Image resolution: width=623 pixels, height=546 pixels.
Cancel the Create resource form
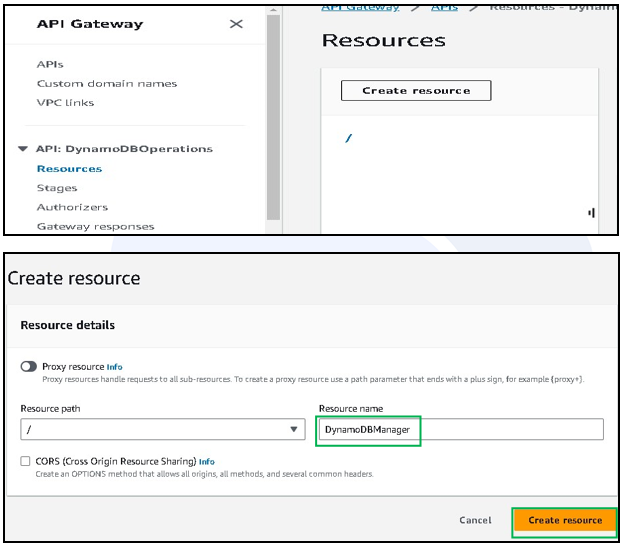475,520
